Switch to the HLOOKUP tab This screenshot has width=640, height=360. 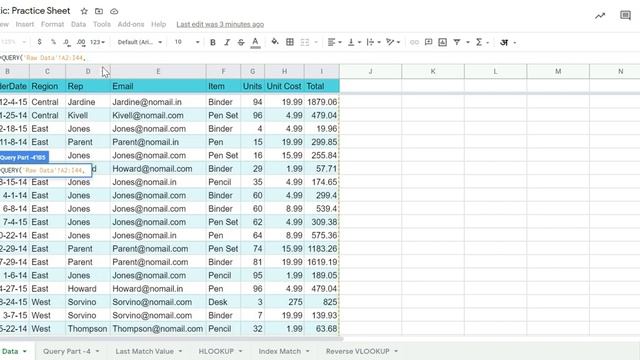(216, 351)
